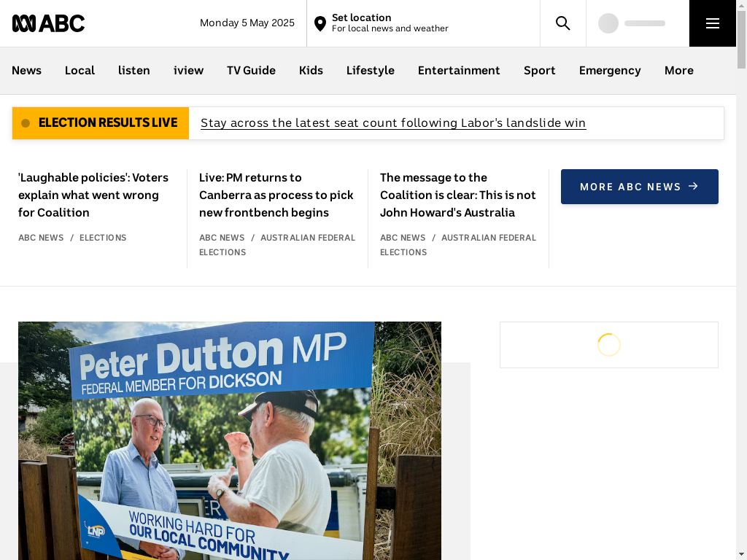The image size is (747, 560).
Task: Open Australian Federal Elections tag under Coalition message story
Action: coord(458,245)
